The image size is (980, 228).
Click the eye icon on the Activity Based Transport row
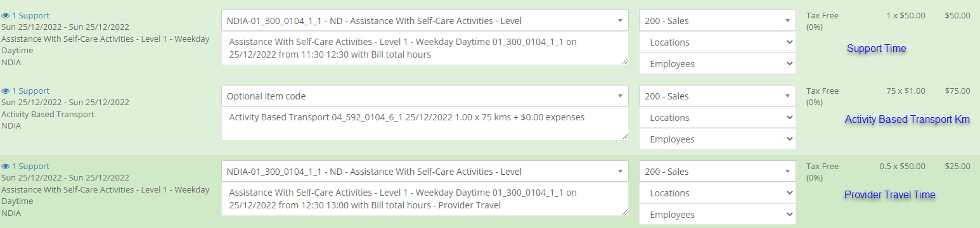click(x=6, y=91)
